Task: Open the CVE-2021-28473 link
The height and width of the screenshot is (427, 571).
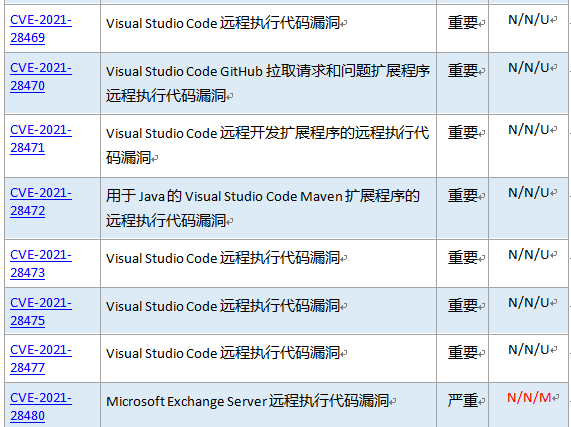Action: [x=41, y=264]
